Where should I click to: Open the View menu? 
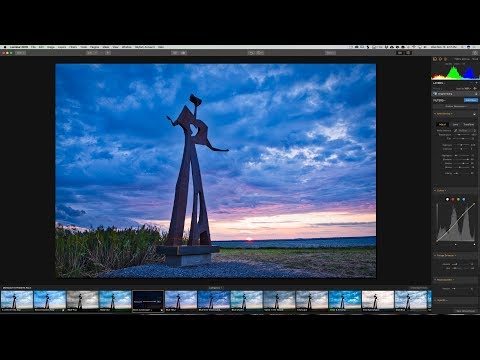(x=115, y=47)
